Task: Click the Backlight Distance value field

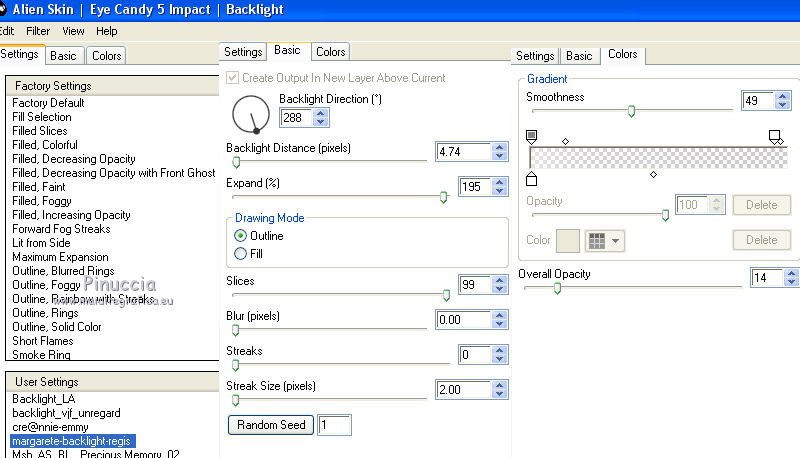Action: 464,151
